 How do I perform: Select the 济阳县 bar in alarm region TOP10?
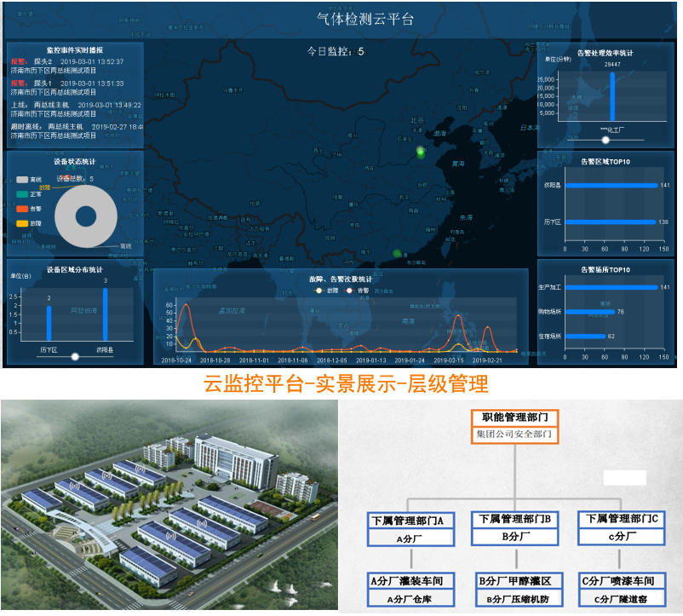pos(611,185)
